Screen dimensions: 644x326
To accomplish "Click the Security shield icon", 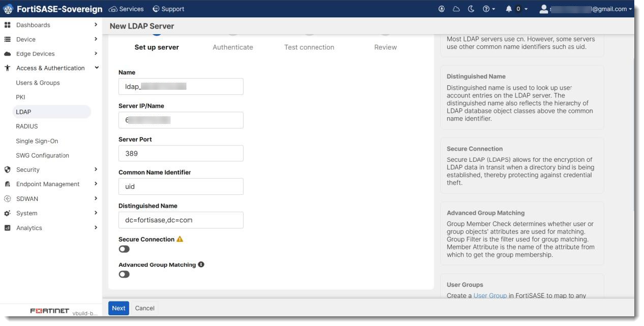I will 8,170.
